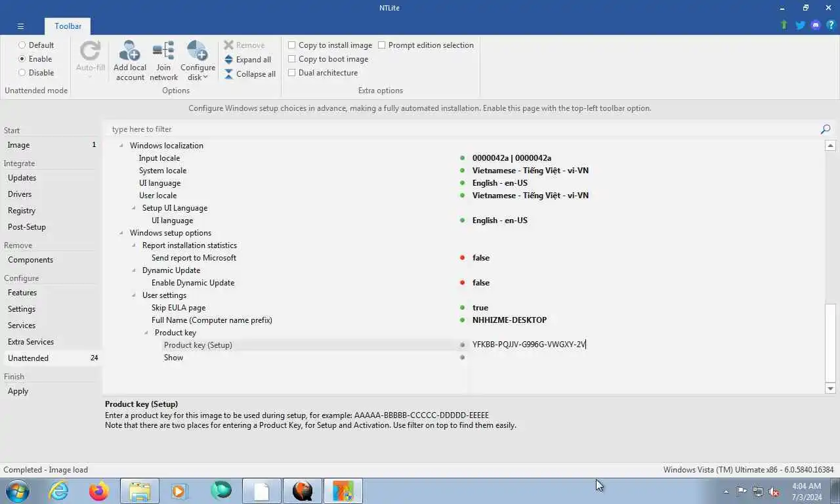
Task: Switch to the Toolbar tab
Action: pos(68,26)
